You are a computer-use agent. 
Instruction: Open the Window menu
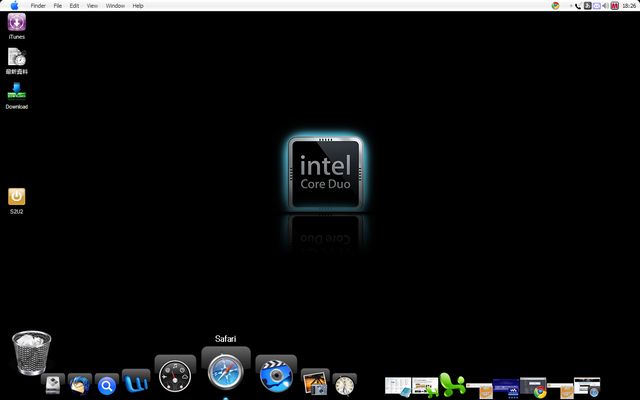click(115, 6)
